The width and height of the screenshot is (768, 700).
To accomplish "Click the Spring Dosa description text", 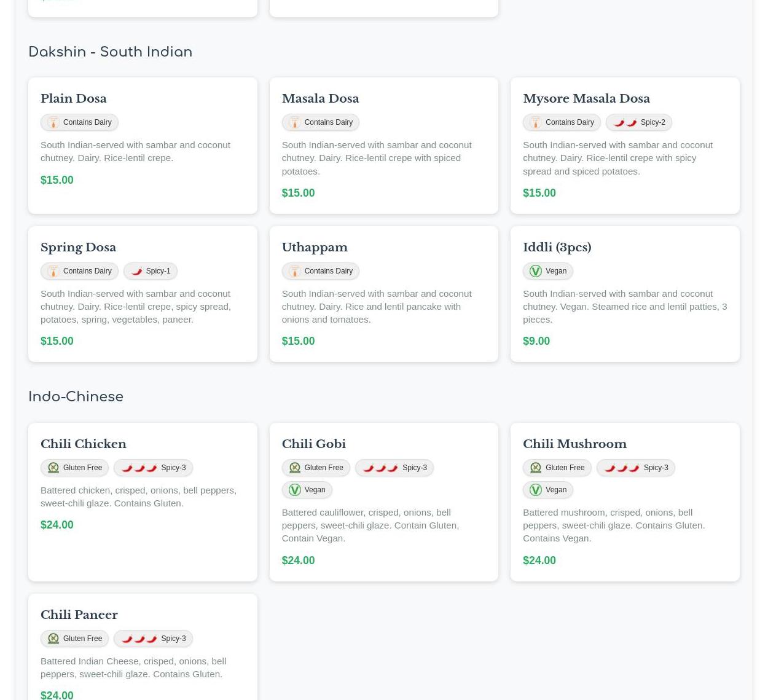I will [x=136, y=306].
